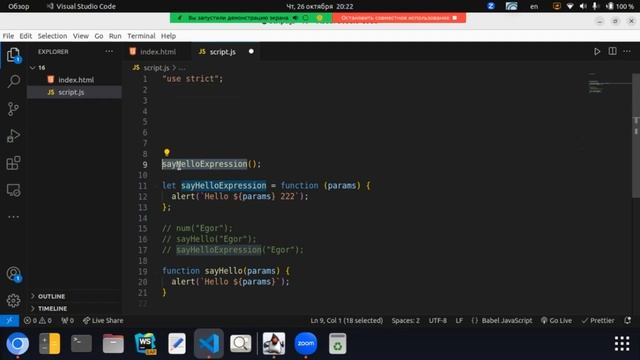Select the script.js editor tab
Viewport: 640px width, 360px height.
tap(224, 52)
